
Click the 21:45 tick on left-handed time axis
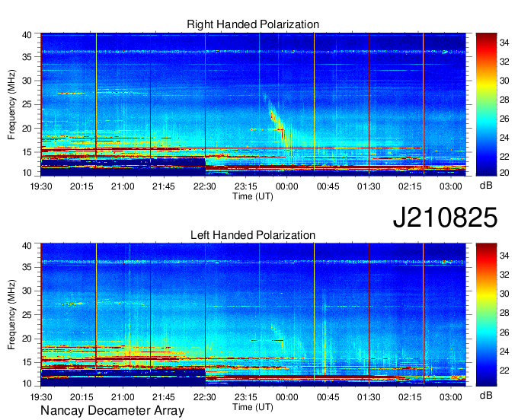pos(164,397)
